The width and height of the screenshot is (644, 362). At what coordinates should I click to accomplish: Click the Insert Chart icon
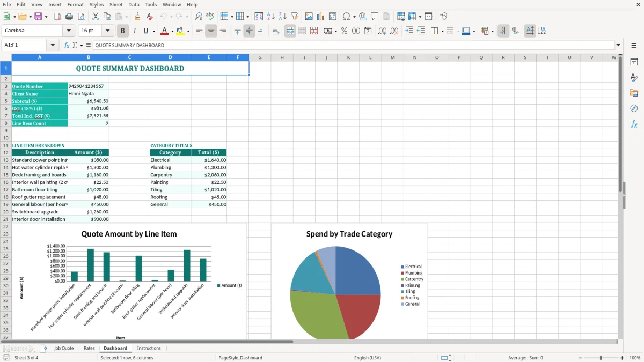click(321, 17)
